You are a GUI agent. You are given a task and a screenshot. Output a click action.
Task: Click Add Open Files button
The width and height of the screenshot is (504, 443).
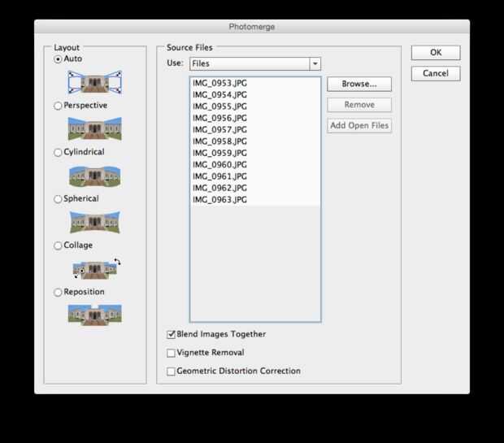point(359,125)
